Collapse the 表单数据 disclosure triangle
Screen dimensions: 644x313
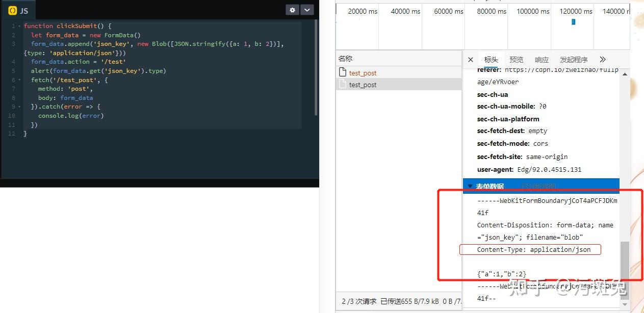(x=470, y=186)
